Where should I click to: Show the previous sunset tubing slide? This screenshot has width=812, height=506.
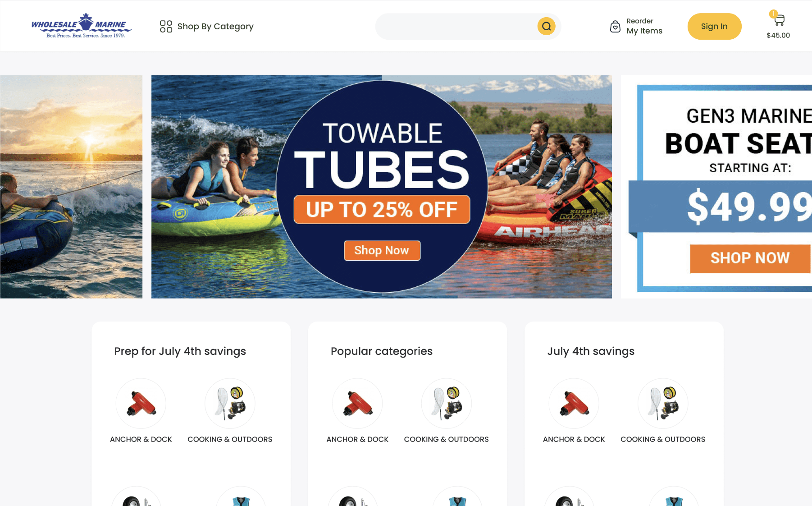click(x=71, y=187)
